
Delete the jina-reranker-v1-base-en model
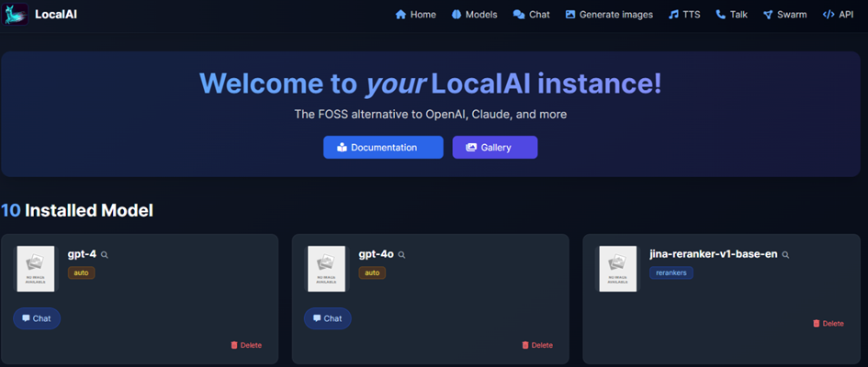(828, 323)
